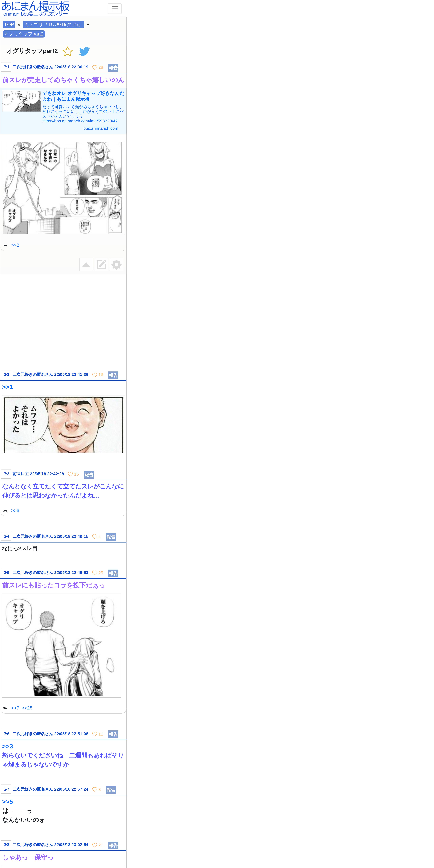Click post number 5 anchor icon
The height and width of the screenshot is (868, 434).
[6, 573]
